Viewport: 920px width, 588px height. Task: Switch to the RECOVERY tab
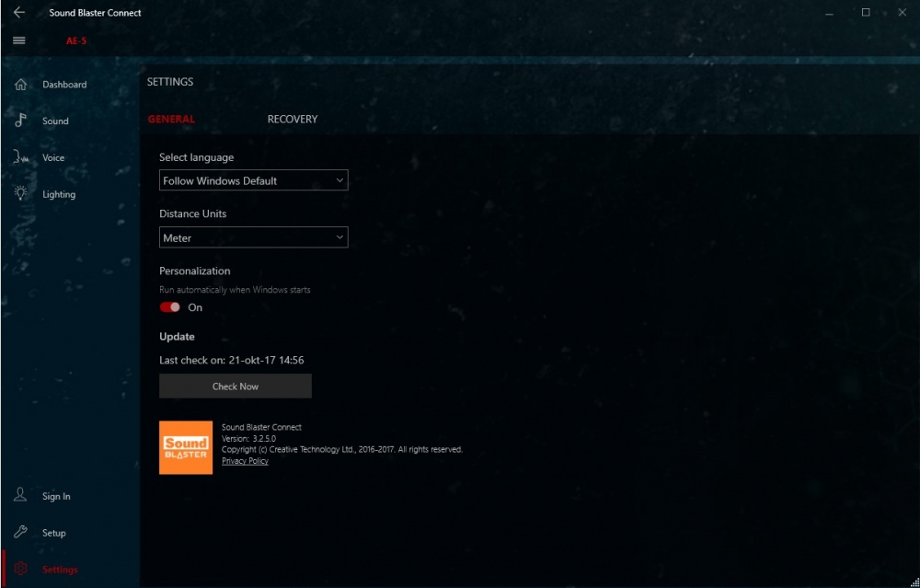pos(293,119)
